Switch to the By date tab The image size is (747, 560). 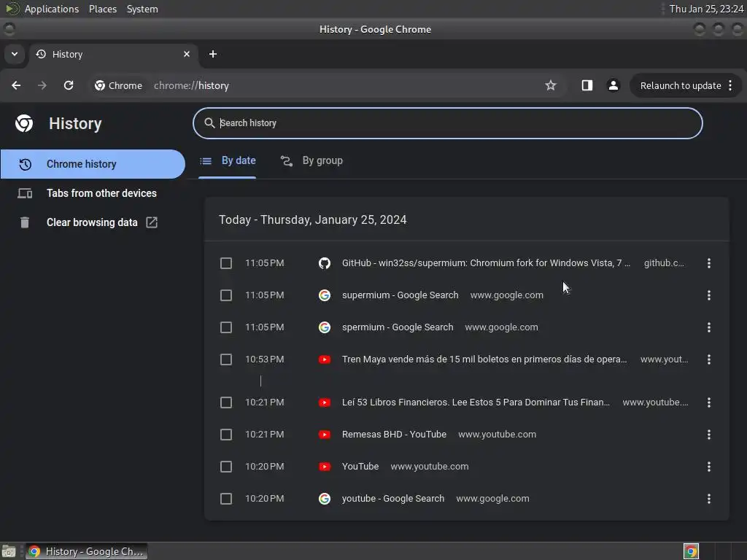[228, 161]
